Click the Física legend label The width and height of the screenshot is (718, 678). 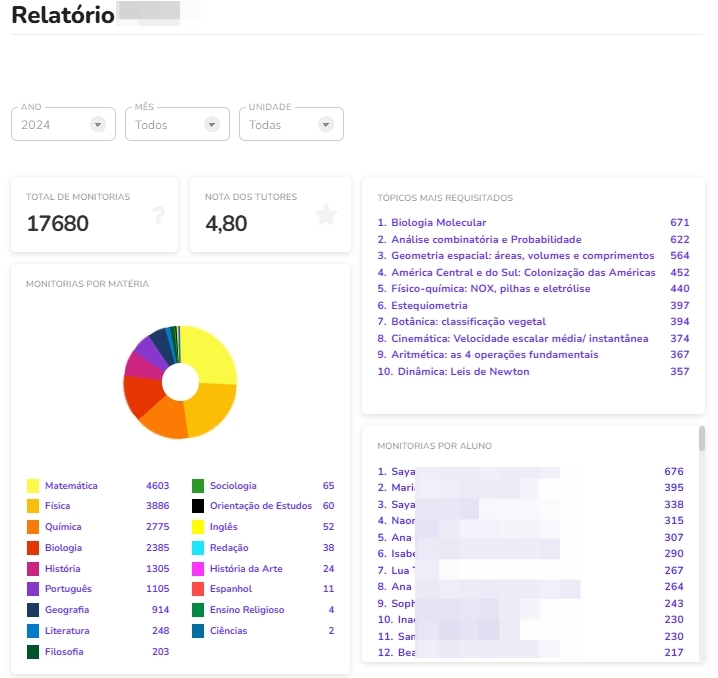57,506
